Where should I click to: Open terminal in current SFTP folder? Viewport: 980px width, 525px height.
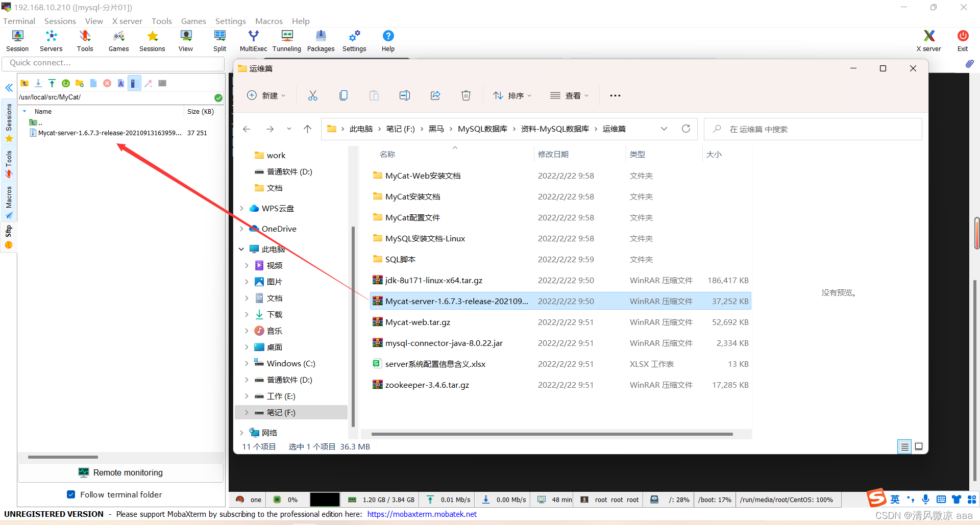pyautogui.click(x=162, y=83)
